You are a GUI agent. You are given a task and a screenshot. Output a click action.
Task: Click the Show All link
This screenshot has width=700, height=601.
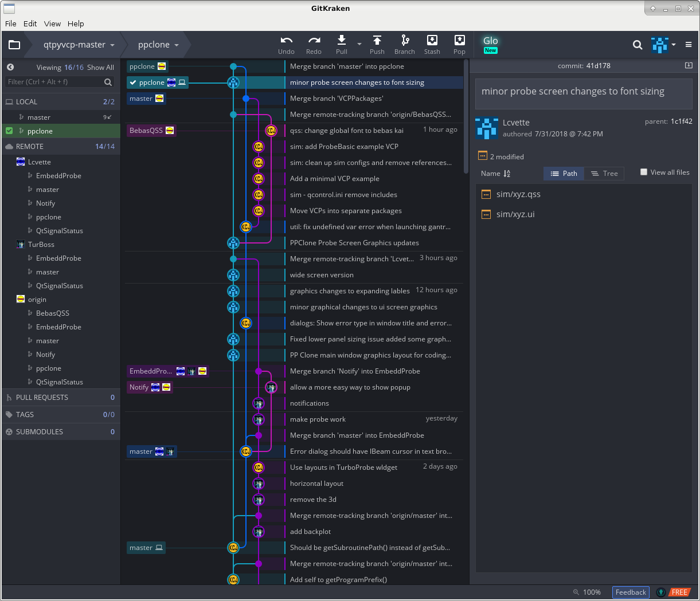click(x=100, y=67)
